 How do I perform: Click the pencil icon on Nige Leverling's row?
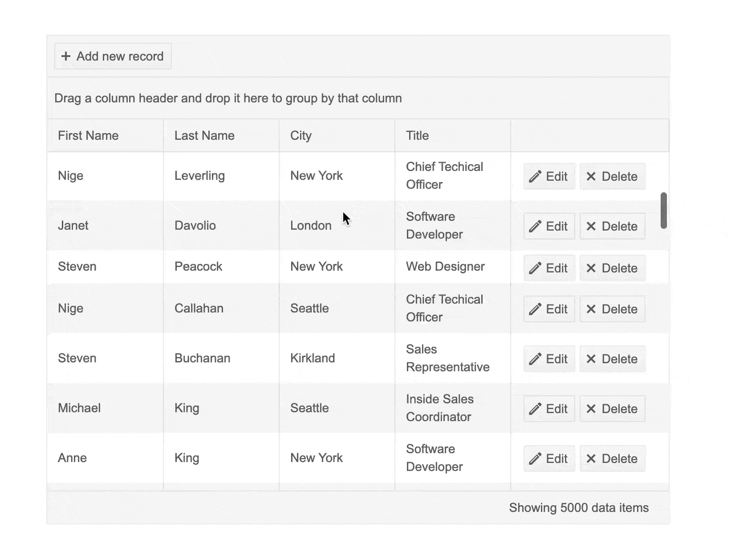[x=536, y=176]
